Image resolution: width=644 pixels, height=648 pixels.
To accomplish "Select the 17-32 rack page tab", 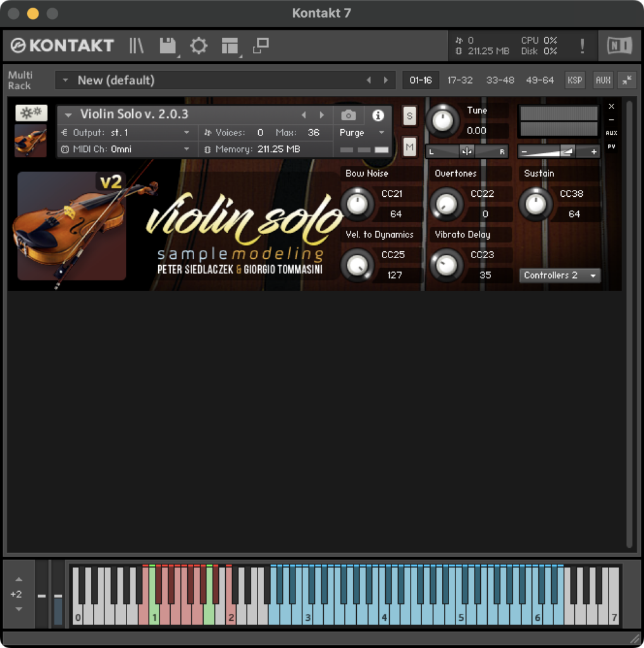I will (460, 80).
